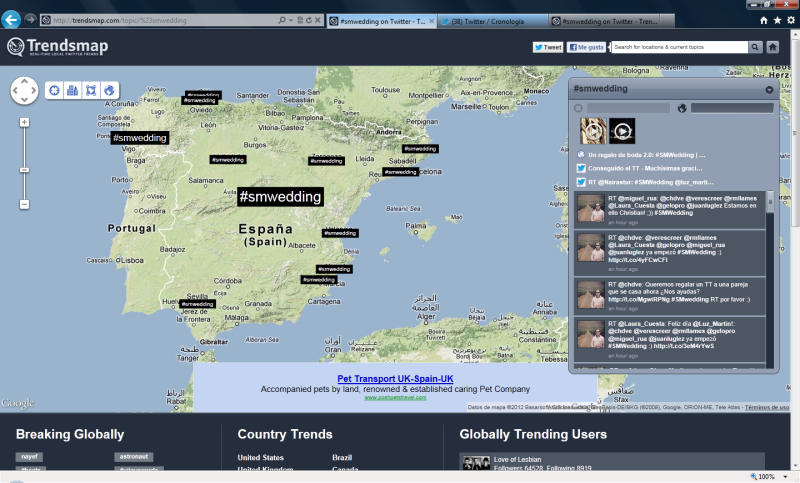800x483 pixels.
Task: Play the first video thumbnail
Action: coord(593,131)
